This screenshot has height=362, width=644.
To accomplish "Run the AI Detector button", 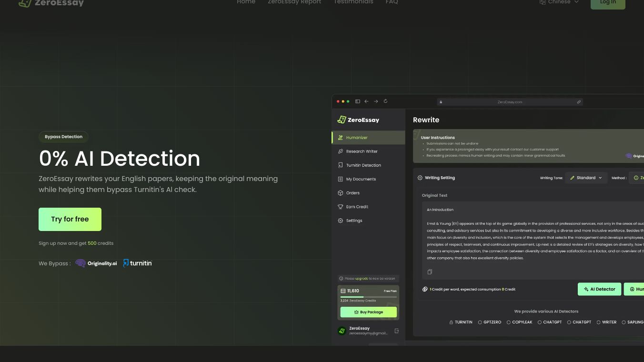I will pos(600,289).
